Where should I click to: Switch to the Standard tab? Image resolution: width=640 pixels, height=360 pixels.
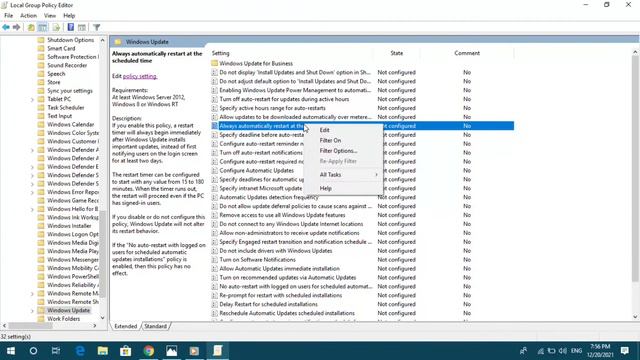pyautogui.click(x=156, y=326)
